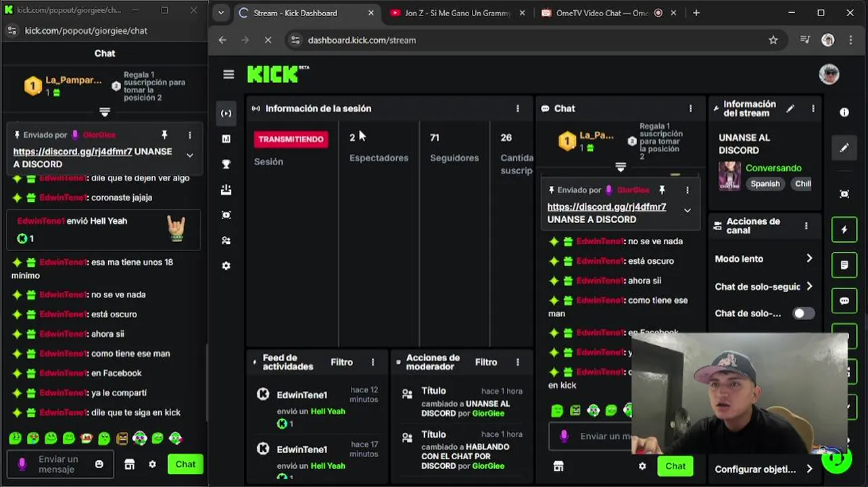
Task: Open the user avatar in Kick header
Action: [x=829, y=74]
